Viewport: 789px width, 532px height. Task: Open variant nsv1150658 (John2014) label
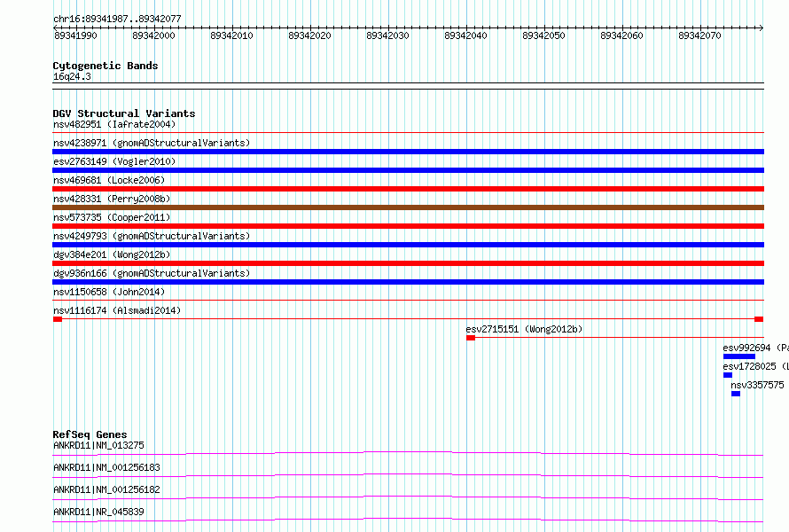109,292
